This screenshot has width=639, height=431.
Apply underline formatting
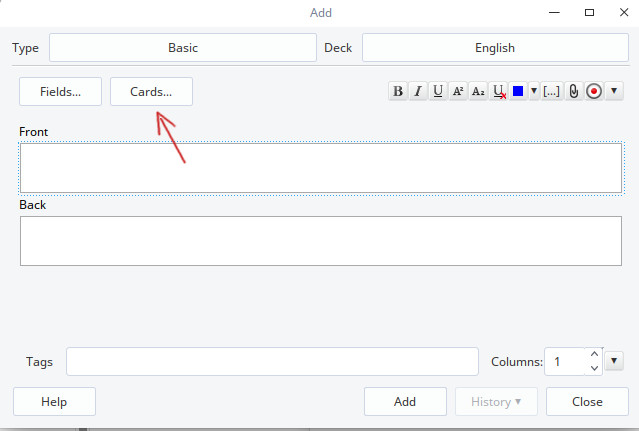438,91
